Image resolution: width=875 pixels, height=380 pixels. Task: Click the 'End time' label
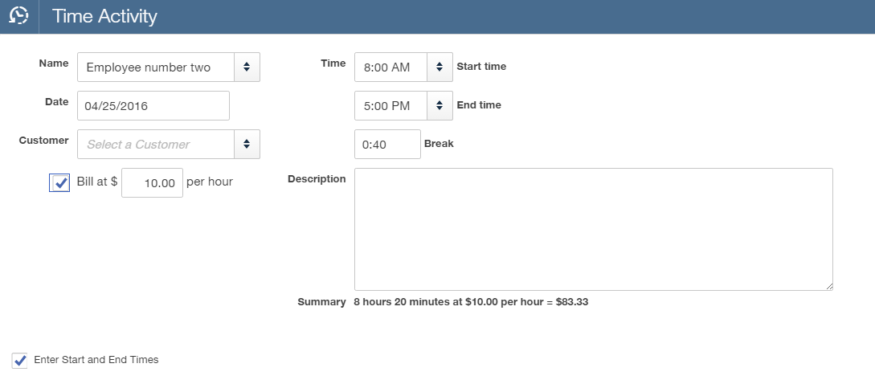[479, 105]
